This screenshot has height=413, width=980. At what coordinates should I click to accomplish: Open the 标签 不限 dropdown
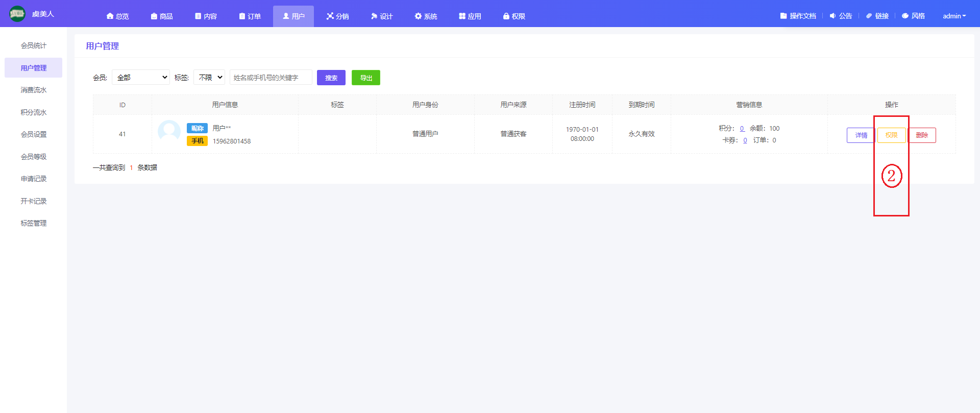click(209, 77)
